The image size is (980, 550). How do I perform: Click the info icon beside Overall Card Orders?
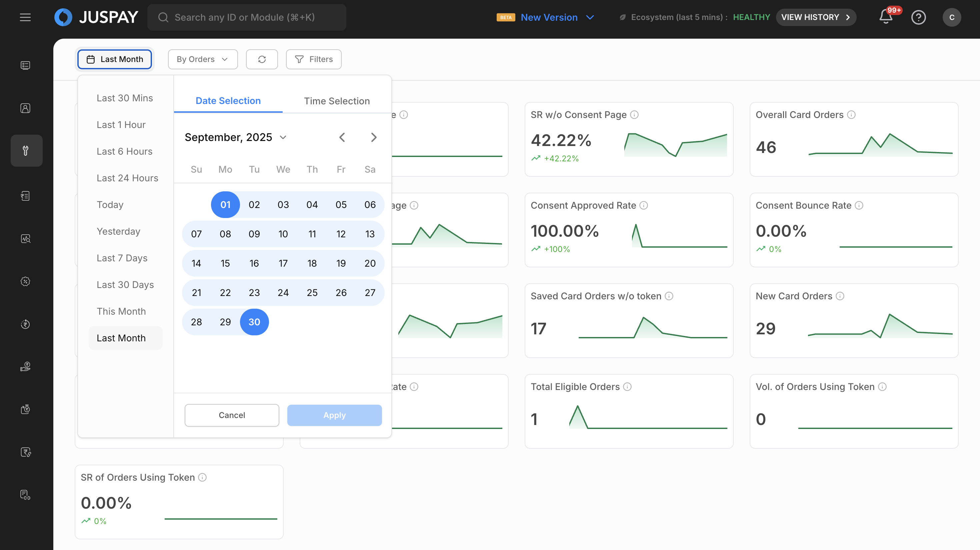coord(851,114)
